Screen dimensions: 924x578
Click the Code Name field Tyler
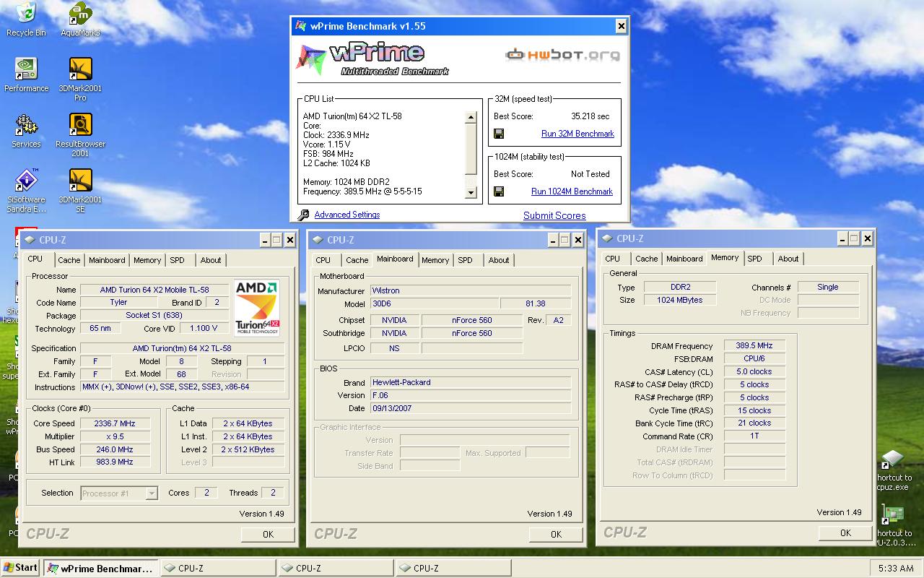point(118,303)
